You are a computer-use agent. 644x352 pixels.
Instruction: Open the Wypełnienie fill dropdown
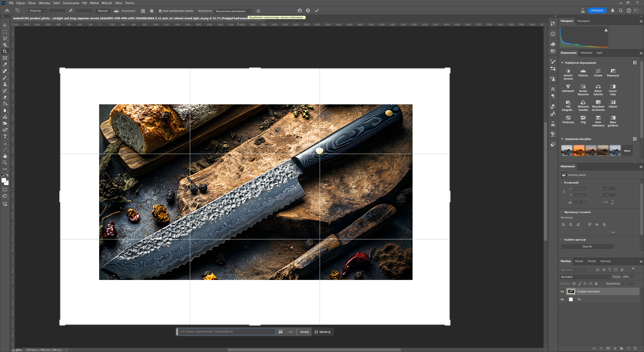pyautogui.click(x=234, y=11)
